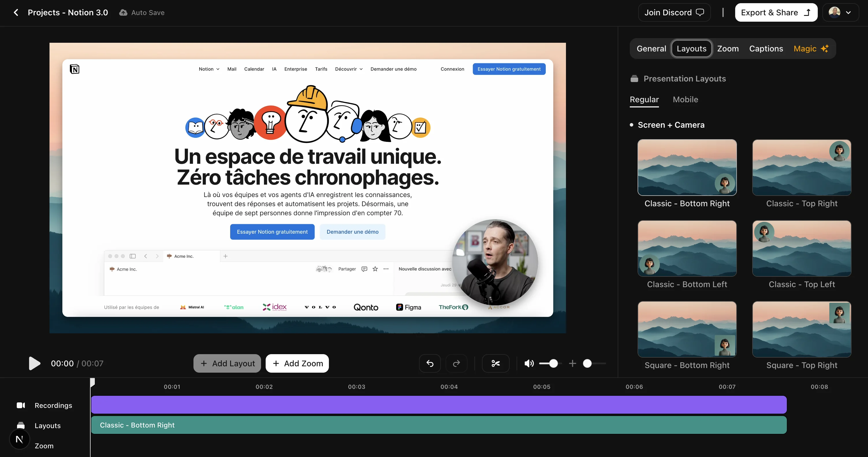Click the back arrow to leave the project

pos(16,12)
